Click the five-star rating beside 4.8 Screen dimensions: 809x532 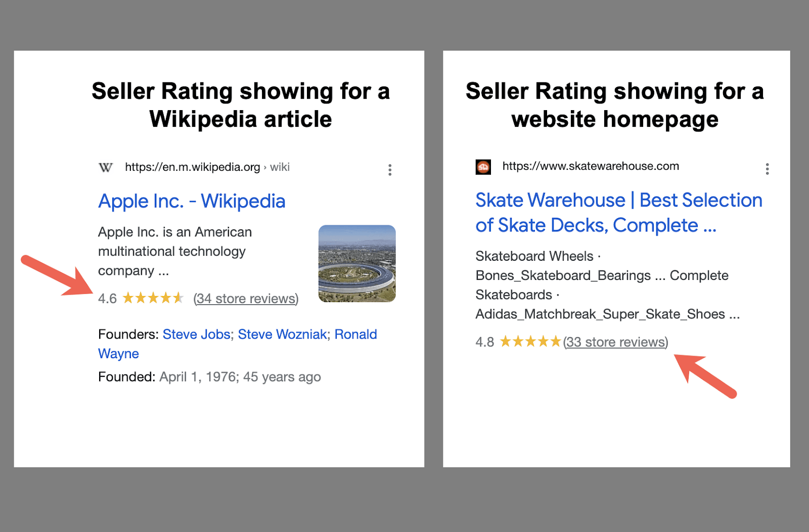[x=530, y=342]
